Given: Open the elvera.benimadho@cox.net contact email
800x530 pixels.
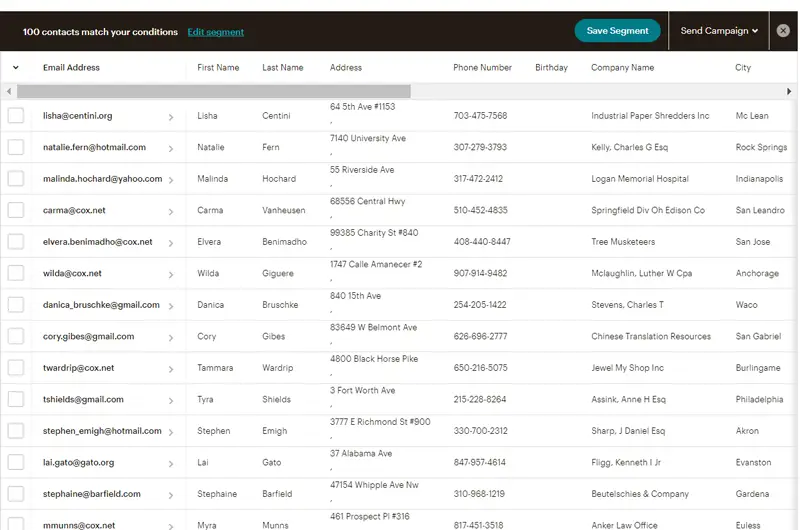Looking at the screenshot, I should click(97, 242).
